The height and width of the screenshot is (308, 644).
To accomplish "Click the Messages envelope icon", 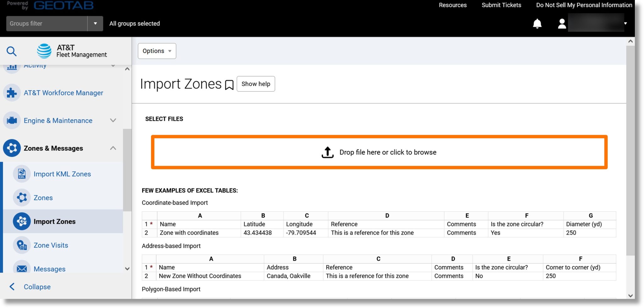I will point(21,269).
